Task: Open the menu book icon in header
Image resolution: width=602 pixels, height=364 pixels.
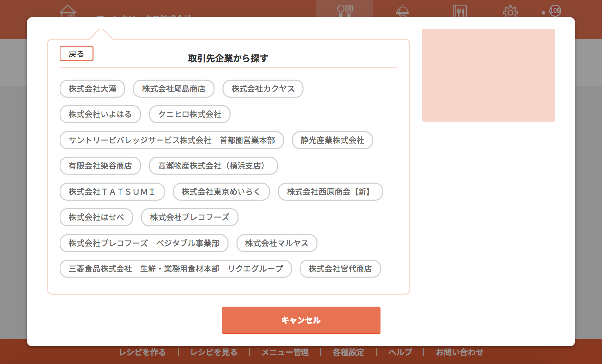Action: point(460,11)
